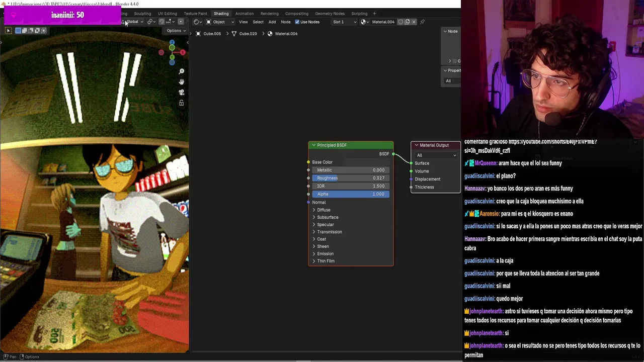
Task: Collapse the Node sidebar panel
Action: click(445, 31)
